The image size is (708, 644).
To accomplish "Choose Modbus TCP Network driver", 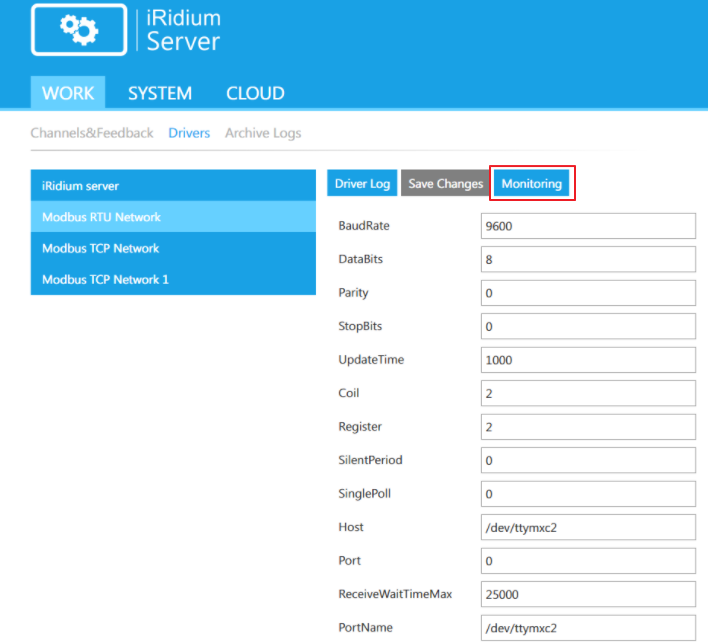I will pyautogui.click(x=173, y=248).
